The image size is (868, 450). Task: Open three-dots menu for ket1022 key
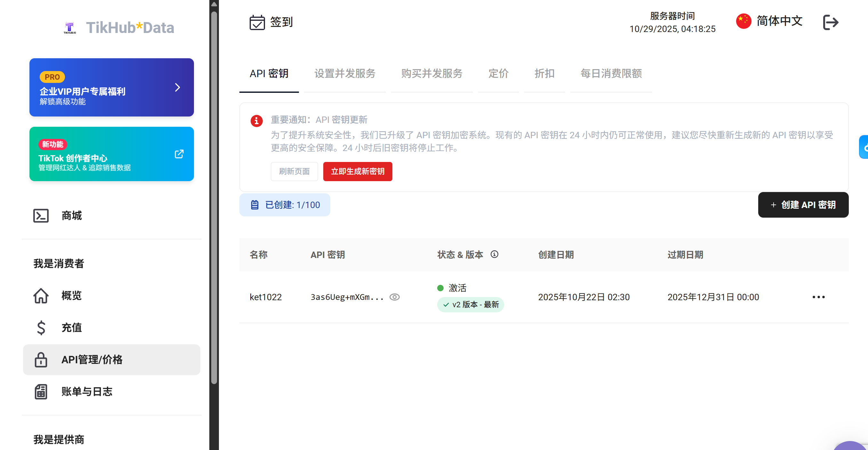point(818,297)
